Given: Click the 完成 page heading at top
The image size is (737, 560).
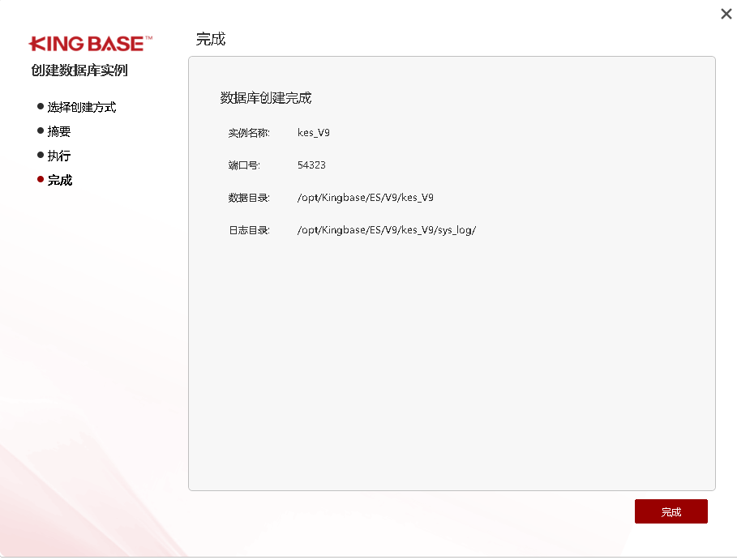Looking at the screenshot, I should (x=211, y=39).
